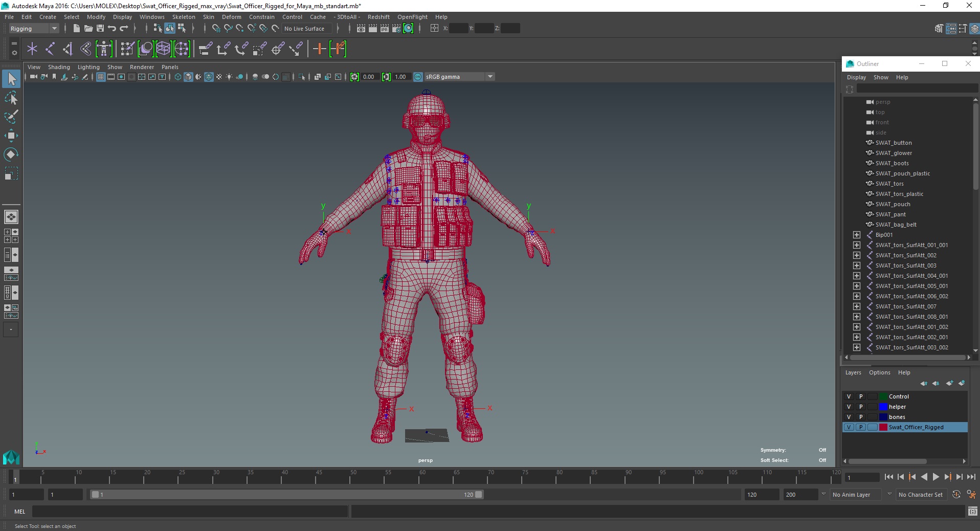Toggle playback P for helper layer

pyautogui.click(x=861, y=407)
